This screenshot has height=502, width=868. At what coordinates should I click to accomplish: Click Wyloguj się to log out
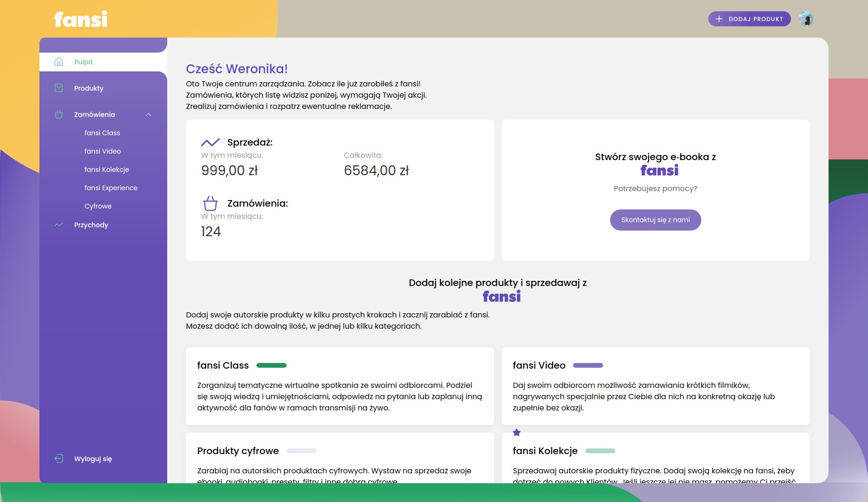click(93, 459)
